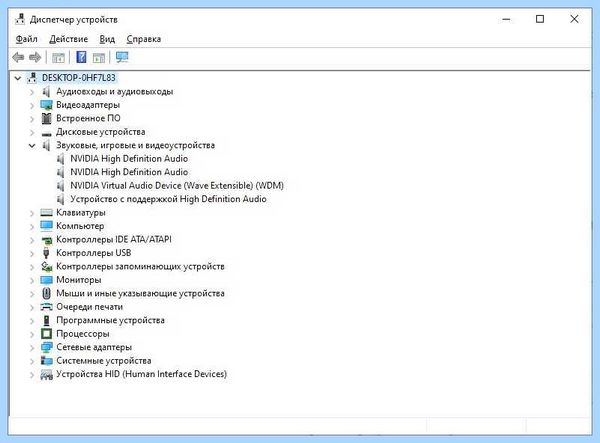Select the Программные устройства label
The image size is (600, 443).
110,320
